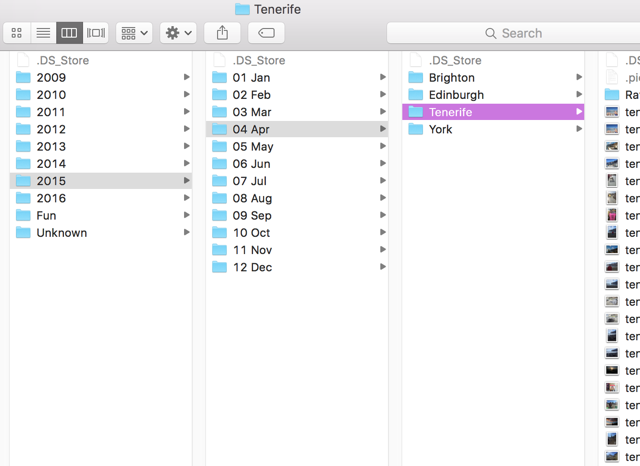This screenshot has width=640, height=466.
Task: Select the 2010 folder icon
Action: click(23, 94)
